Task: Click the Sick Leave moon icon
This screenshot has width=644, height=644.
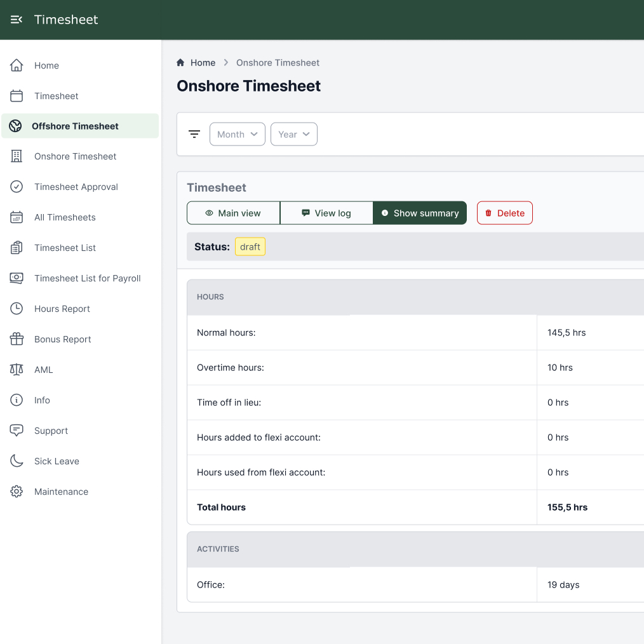Action: (x=17, y=461)
